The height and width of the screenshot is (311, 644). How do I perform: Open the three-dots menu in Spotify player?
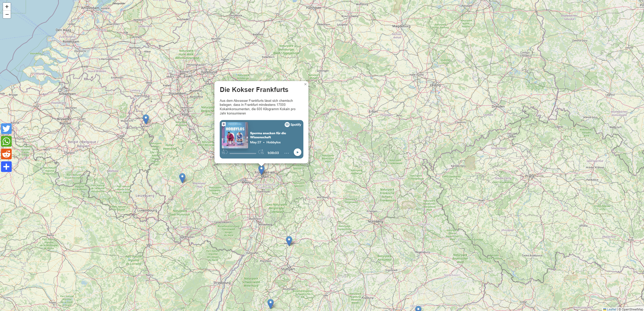[x=287, y=153]
